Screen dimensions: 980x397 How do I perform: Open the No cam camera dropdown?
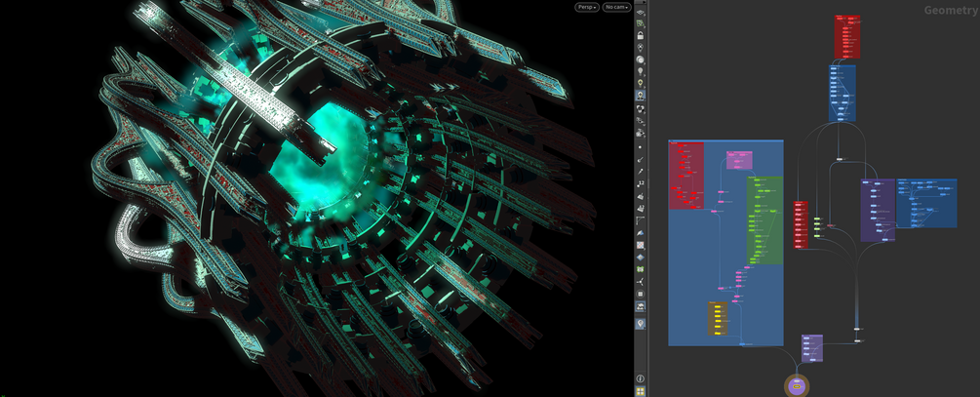coord(616,7)
